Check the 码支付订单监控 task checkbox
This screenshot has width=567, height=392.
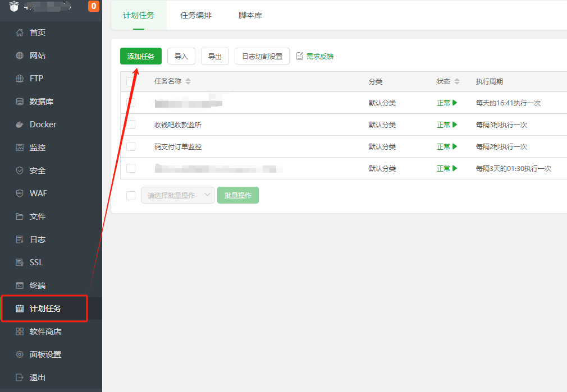click(131, 146)
